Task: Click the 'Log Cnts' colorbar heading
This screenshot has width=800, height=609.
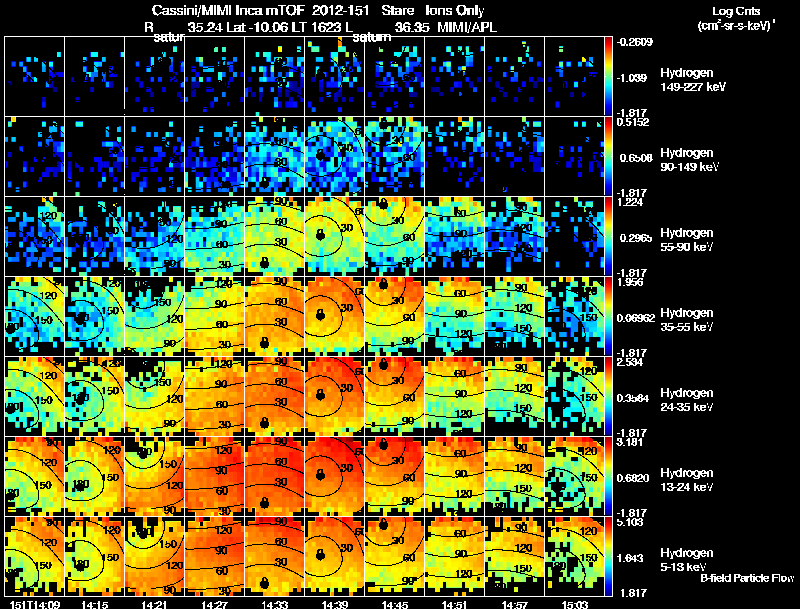Action: click(x=735, y=11)
